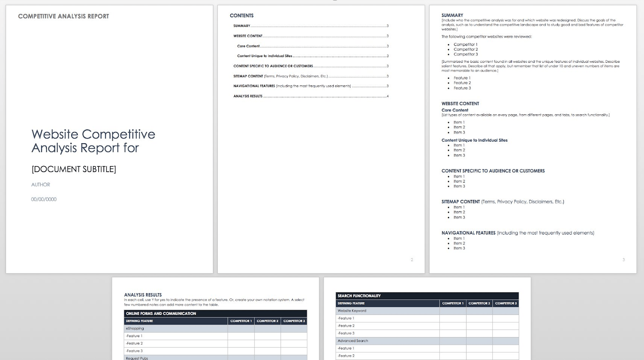Image resolution: width=644 pixels, height=360 pixels.
Task: Click the 'SUMMARY' heading on page three
Action: click(x=452, y=15)
